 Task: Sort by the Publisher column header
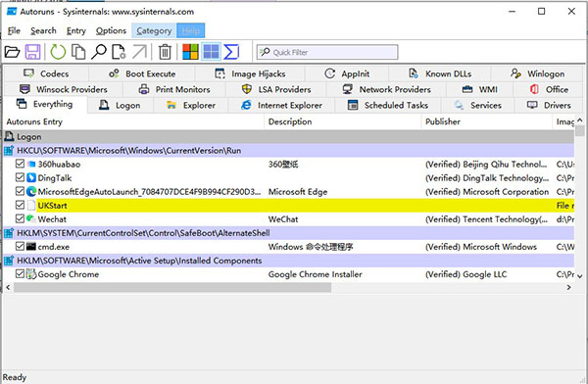click(x=487, y=121)
